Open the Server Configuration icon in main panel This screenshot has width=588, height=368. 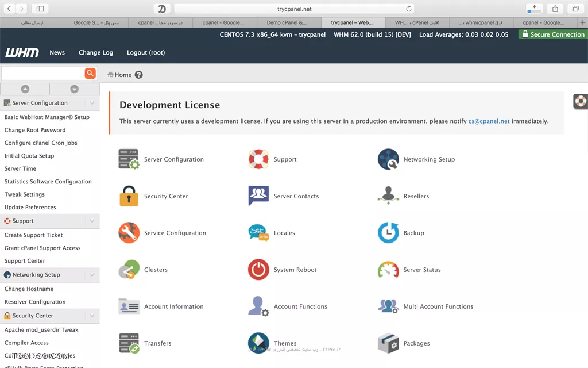129,159
